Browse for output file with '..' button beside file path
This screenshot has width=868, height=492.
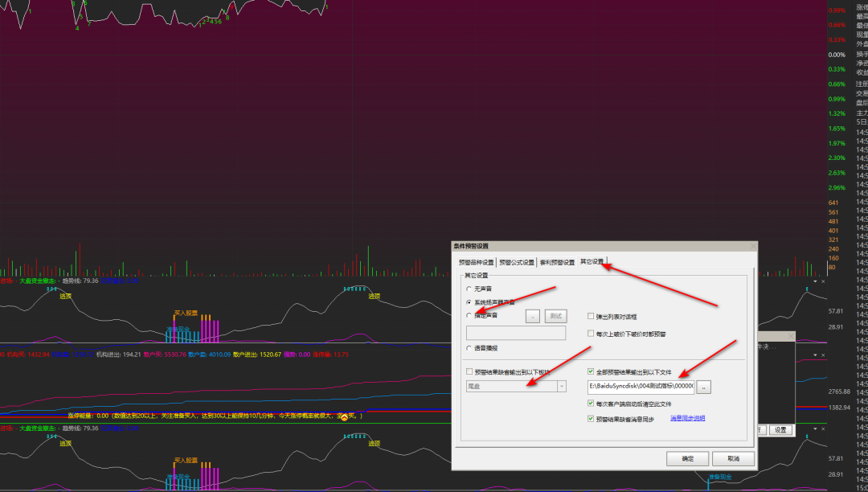pyautogui.click(x=703, y=387)
